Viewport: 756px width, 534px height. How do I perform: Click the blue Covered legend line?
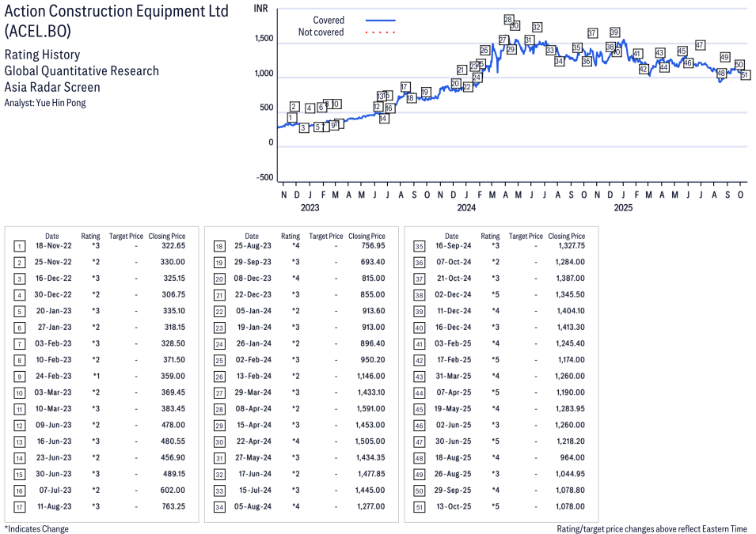[x=380, y=21]
